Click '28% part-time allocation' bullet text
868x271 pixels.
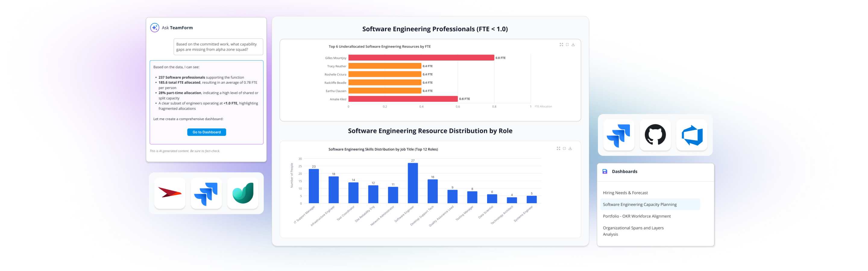[180, 93]
